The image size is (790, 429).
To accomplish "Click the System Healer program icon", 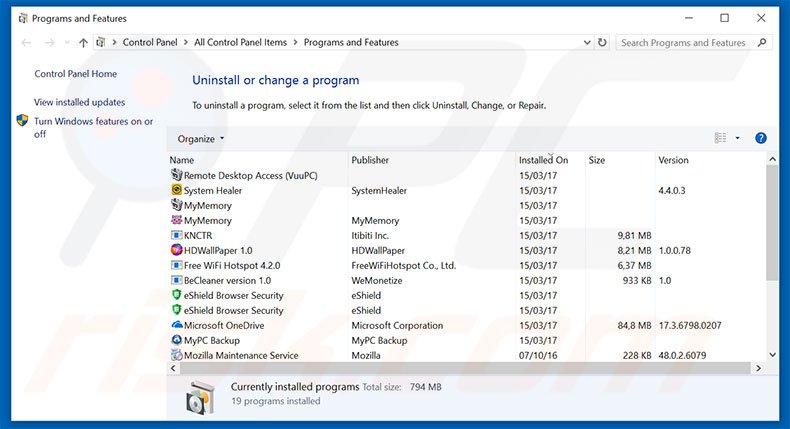I will tap(176, 190).
